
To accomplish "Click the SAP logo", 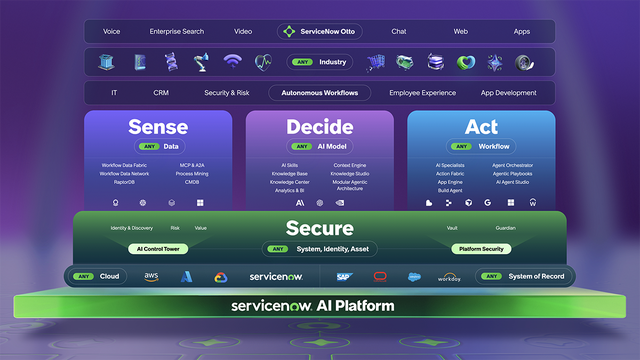I will (x=344, y=277).
